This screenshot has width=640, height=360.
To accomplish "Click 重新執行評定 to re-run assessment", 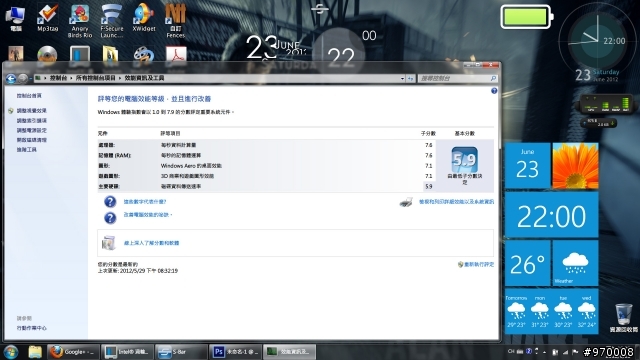I will [479, 264].
